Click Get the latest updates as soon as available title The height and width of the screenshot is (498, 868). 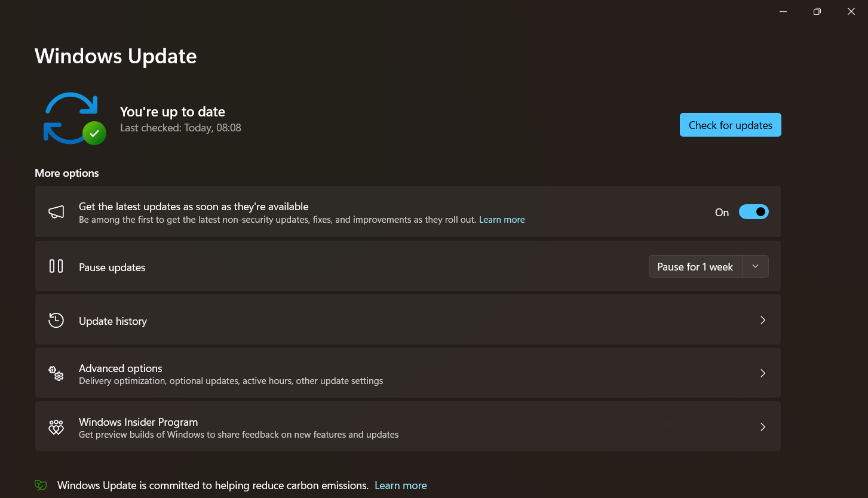tap(194, 207)
